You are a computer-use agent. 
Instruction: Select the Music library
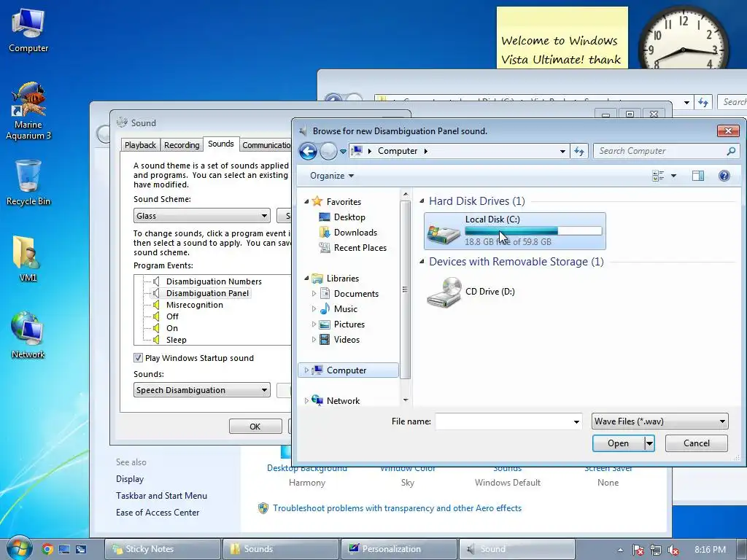tap(345, 309)
